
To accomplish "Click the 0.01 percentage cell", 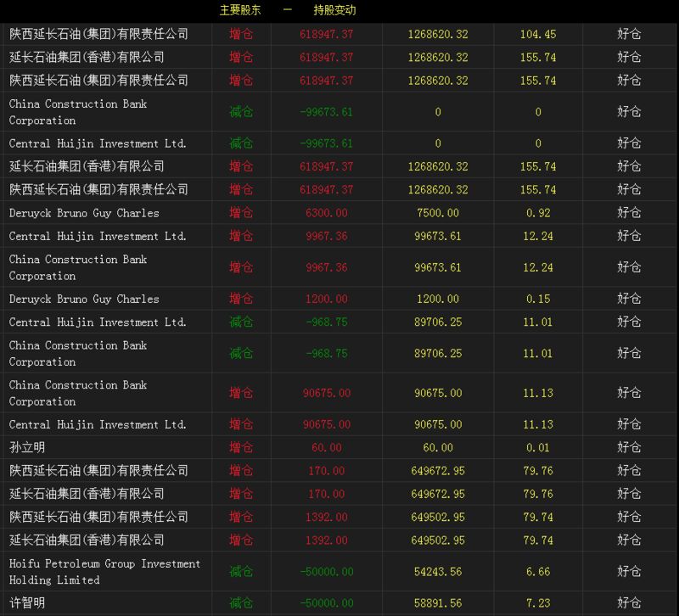I will (538, 448).
